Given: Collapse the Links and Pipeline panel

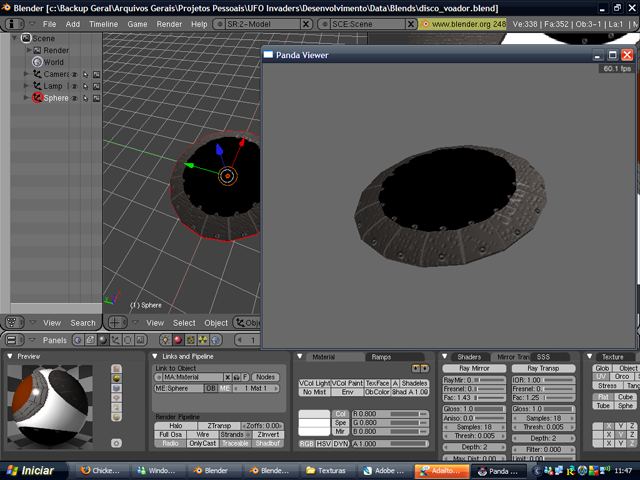Looking at the screenshot, I should coord(155,356).
